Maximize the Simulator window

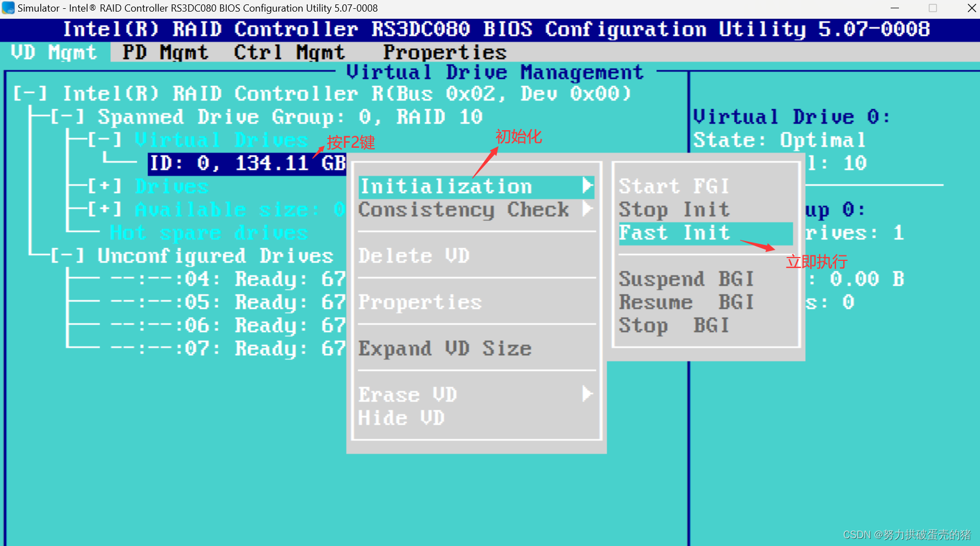pyautogui.click(x=933, y=8)
